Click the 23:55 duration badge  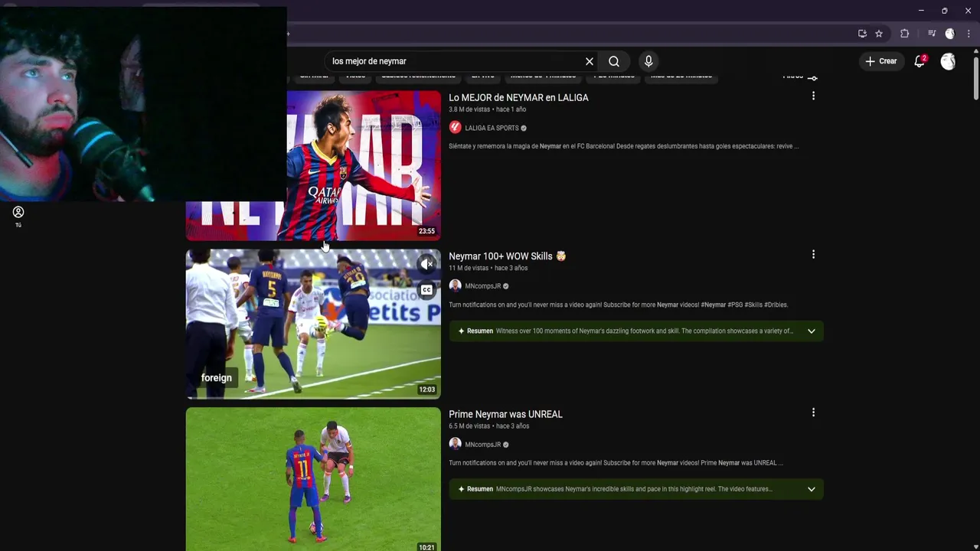(x=426, y=231)
